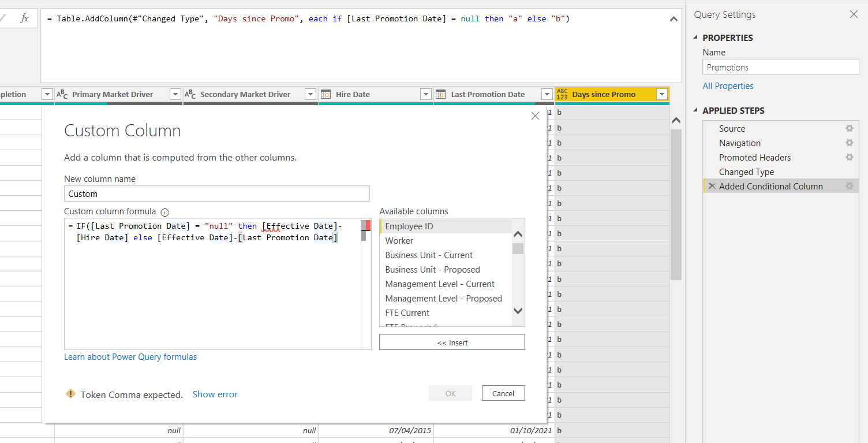Screen dimensions: 868x443
Task: Open Learn about Power Query formulas link
Action: click(130, 357)
